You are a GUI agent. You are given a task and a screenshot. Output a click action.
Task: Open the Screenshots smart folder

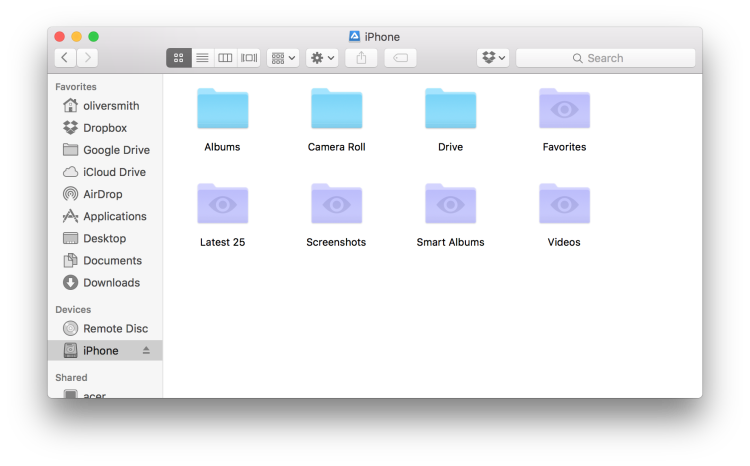336,204
